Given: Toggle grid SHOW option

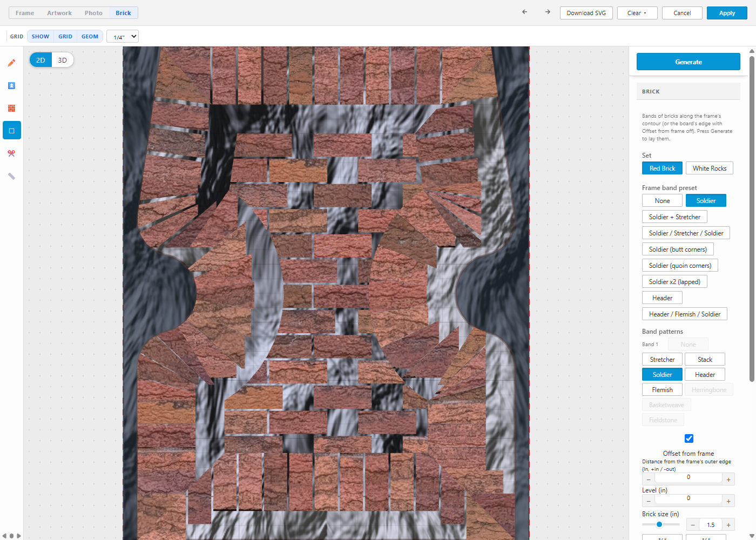Looking at the screenshot, I should click(x=40, y=36).
